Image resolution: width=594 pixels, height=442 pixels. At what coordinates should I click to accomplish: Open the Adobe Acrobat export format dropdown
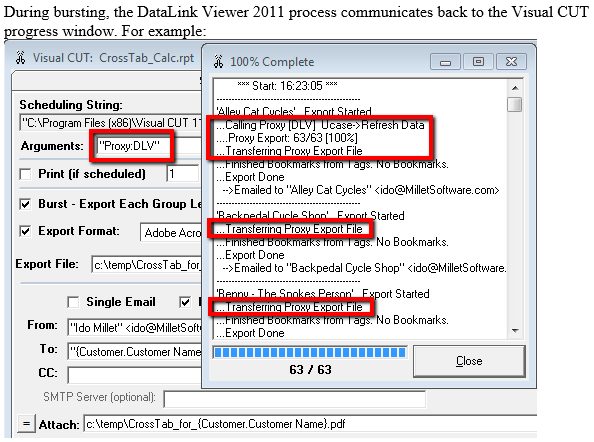(171, 233)
